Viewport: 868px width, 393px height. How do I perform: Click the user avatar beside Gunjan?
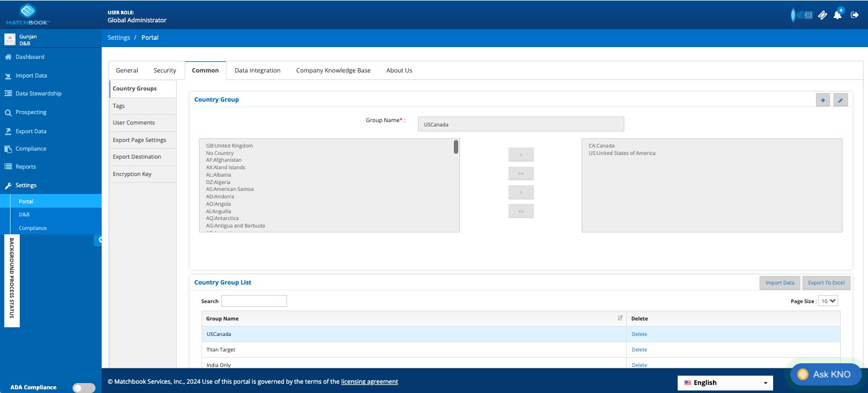10,40
